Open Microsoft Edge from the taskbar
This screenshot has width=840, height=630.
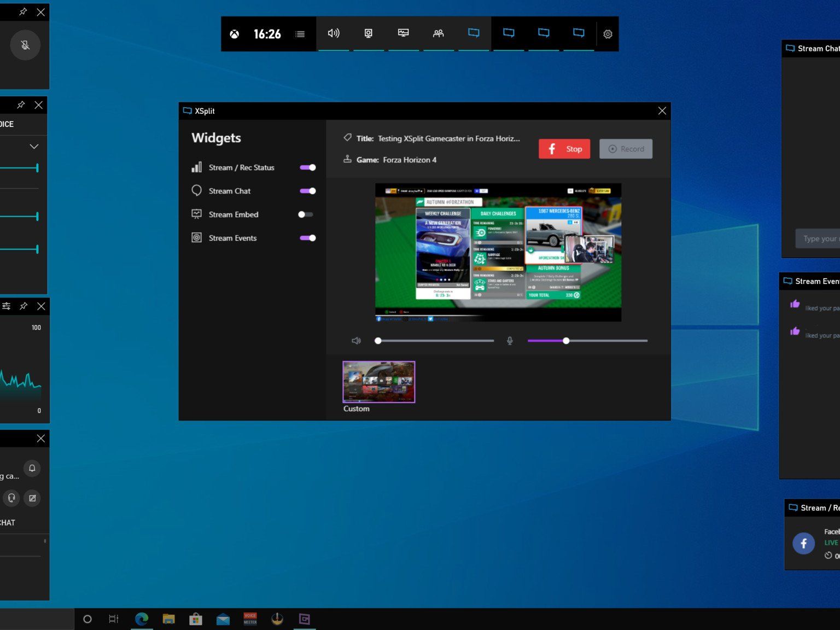(x=142, y=619)
